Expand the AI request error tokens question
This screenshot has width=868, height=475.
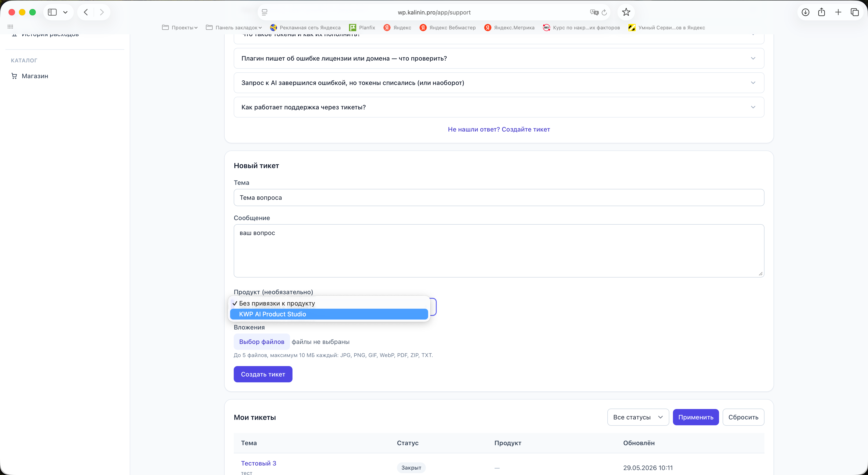click(499, 83)
